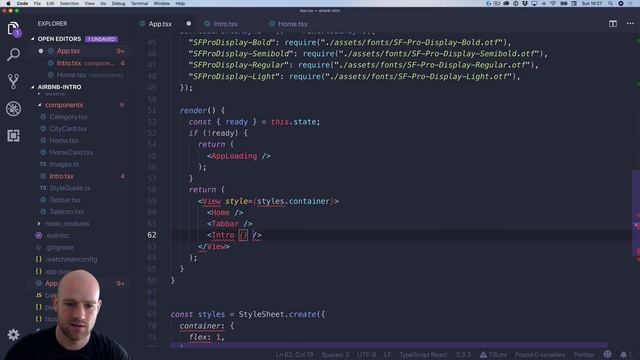
Task: Open the macOS Apple menu
Action: coord(8,3)
